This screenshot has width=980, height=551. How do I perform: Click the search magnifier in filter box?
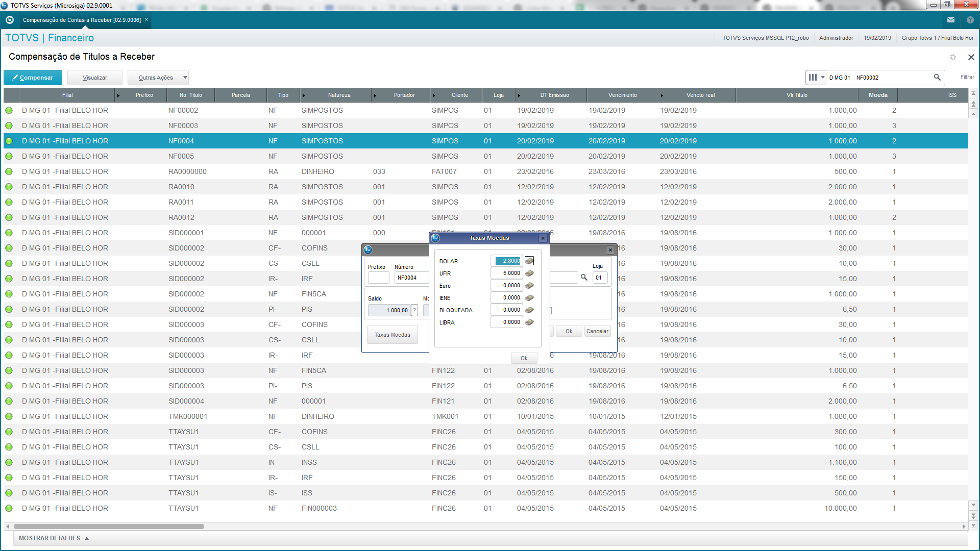click(937, 78)
